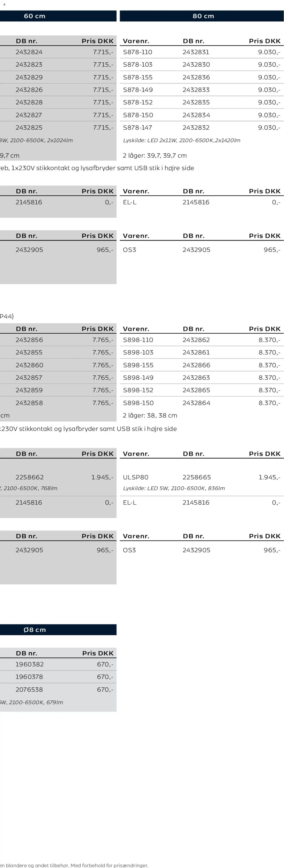Click item number S898-150

coord(138,403)
